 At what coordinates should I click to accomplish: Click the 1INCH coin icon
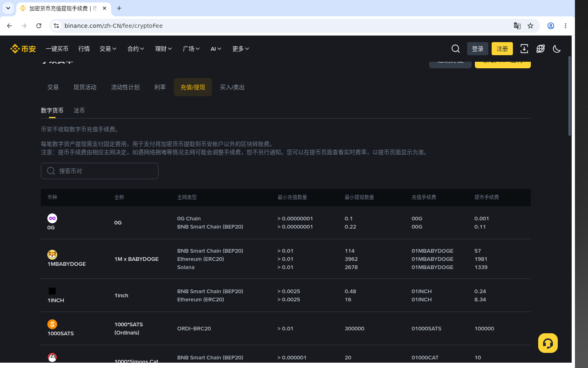(52, 291)
